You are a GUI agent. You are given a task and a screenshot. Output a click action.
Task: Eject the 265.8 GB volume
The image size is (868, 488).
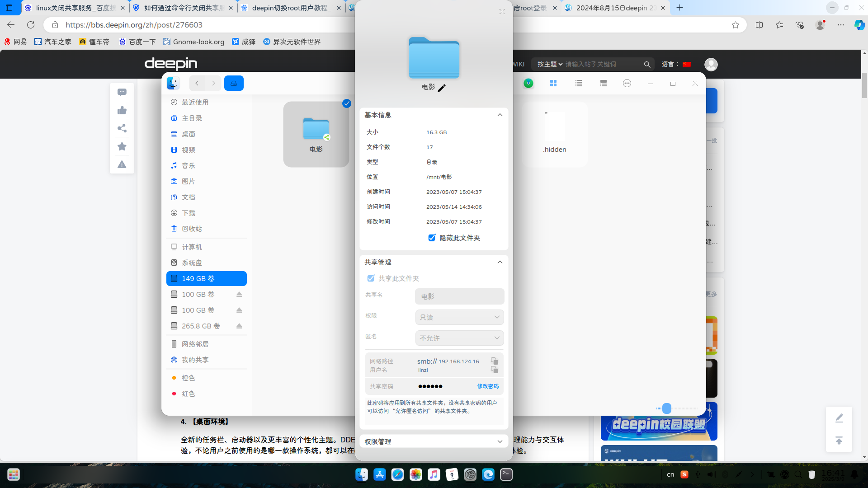(x=239, y=326)
